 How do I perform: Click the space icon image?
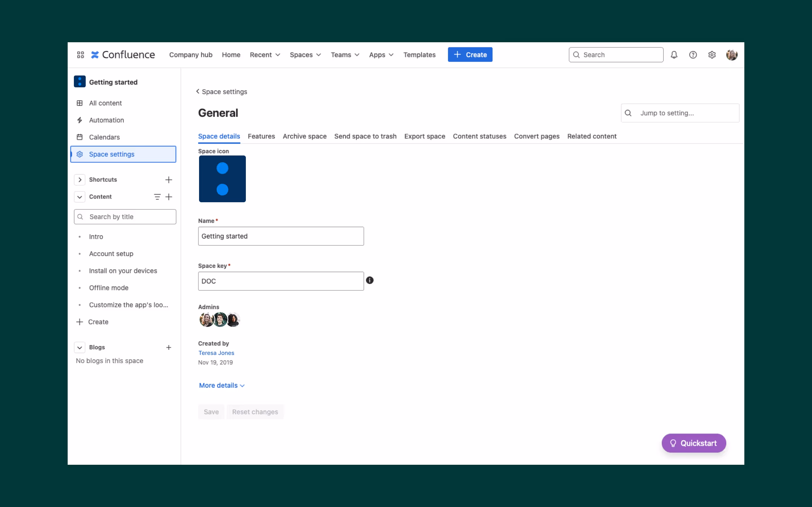coord(222,179)
